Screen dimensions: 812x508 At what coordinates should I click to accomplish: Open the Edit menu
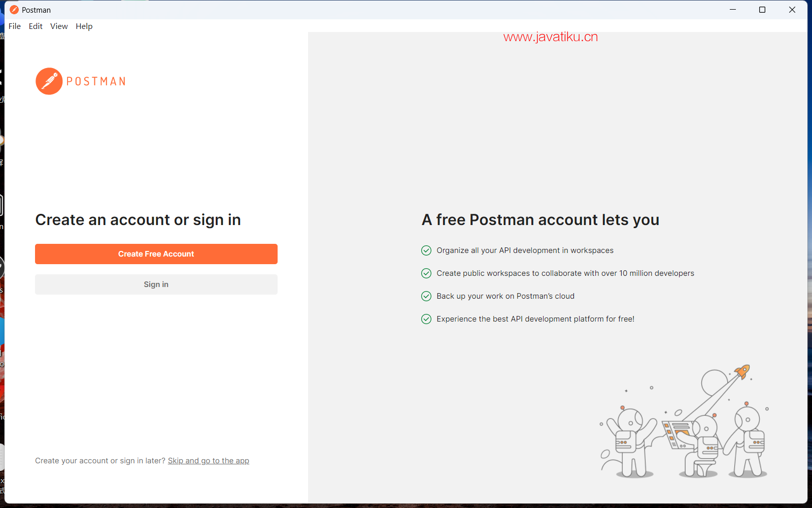click(36, 26)
